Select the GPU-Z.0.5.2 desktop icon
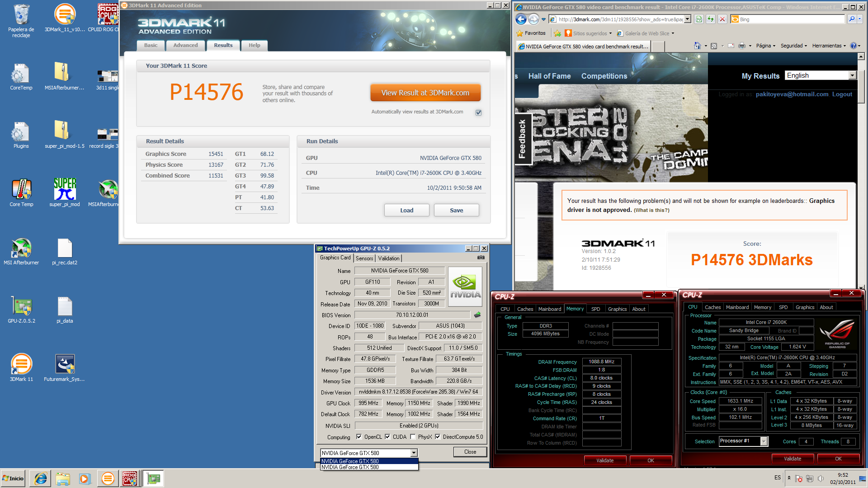This screenshot has width=868, height=488. coord(21,310)
